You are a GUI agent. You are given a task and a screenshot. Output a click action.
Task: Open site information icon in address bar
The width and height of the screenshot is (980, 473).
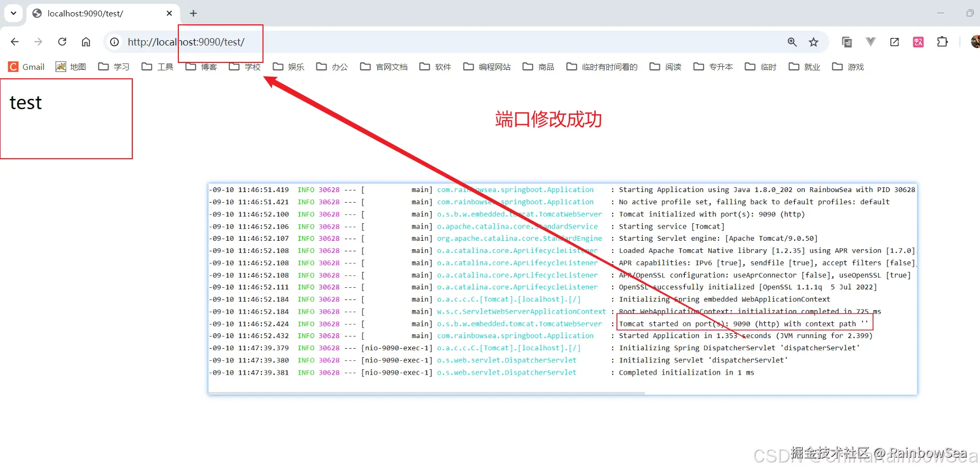[x=114, y=42]
